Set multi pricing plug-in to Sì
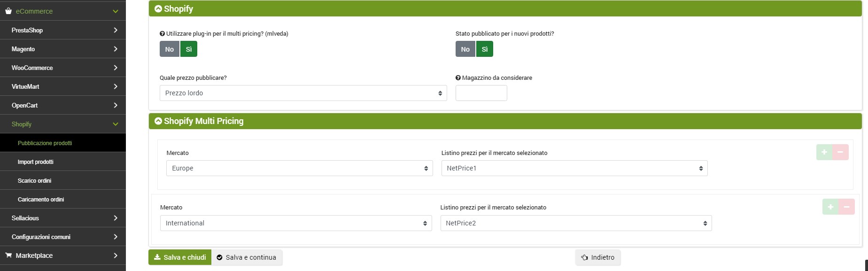The image size is (868, 271). coord(189,49)
